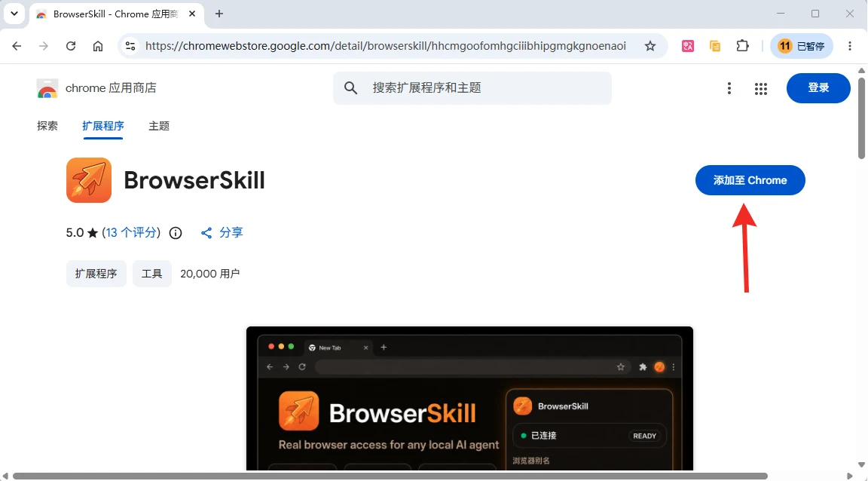Click the address bar URL

(x=386, y=46)
